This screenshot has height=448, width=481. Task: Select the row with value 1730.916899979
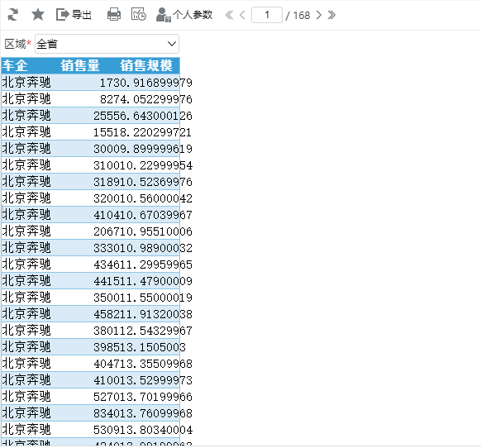click(x=90, y=83)
